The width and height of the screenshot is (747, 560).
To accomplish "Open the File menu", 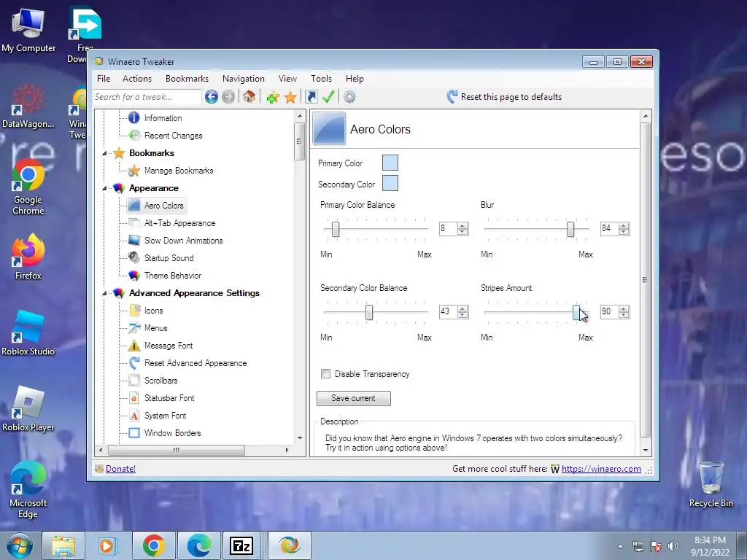I will coord(104,79).
